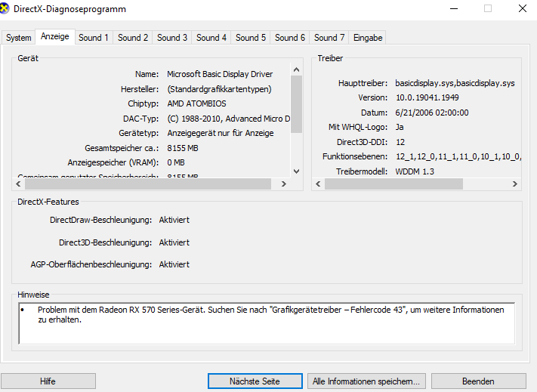Screen dimensions: 537x392
Task: Click the '(C) 1988-2010, Advanced Micro D' value
Action: (228, 119)
